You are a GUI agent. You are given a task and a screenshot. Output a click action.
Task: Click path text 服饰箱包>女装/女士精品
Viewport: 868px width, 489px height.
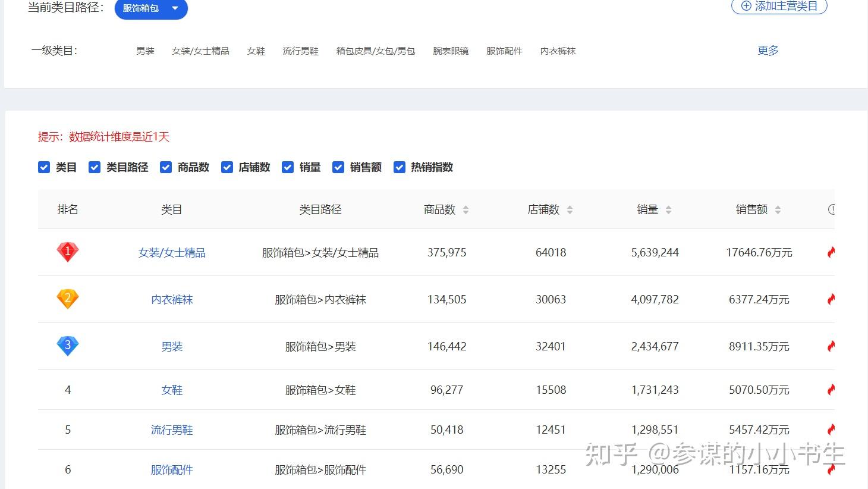pyautogui.click(x=320, y=253)
